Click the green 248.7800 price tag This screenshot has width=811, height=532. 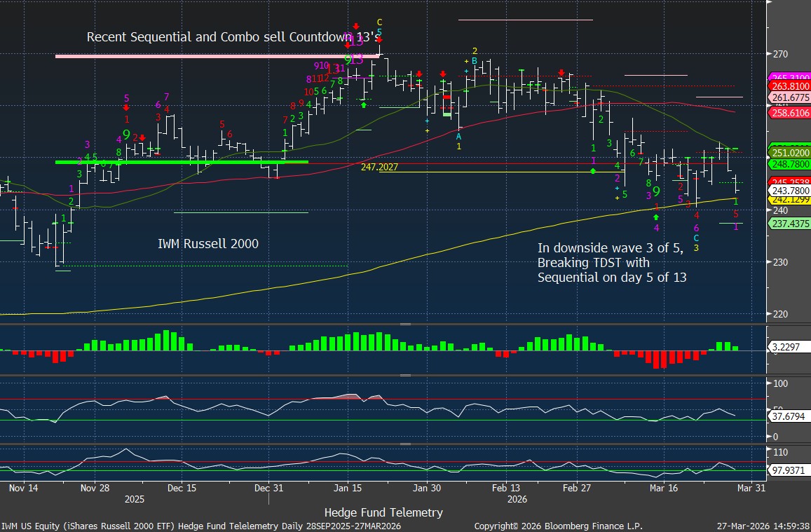790,163
